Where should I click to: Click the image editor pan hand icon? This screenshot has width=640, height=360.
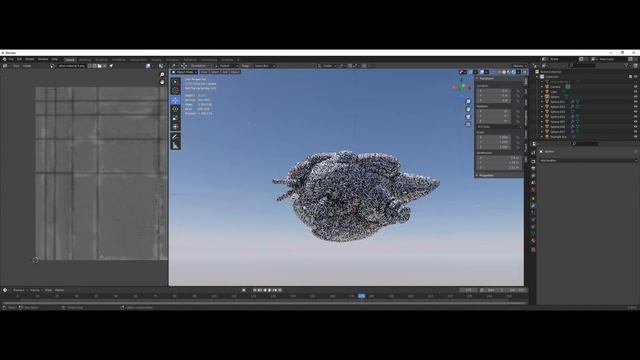162,82
